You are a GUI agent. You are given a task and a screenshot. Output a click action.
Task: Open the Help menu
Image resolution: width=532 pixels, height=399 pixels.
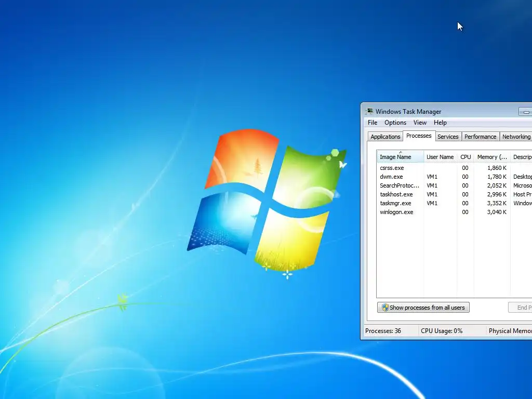pos(440,123)
